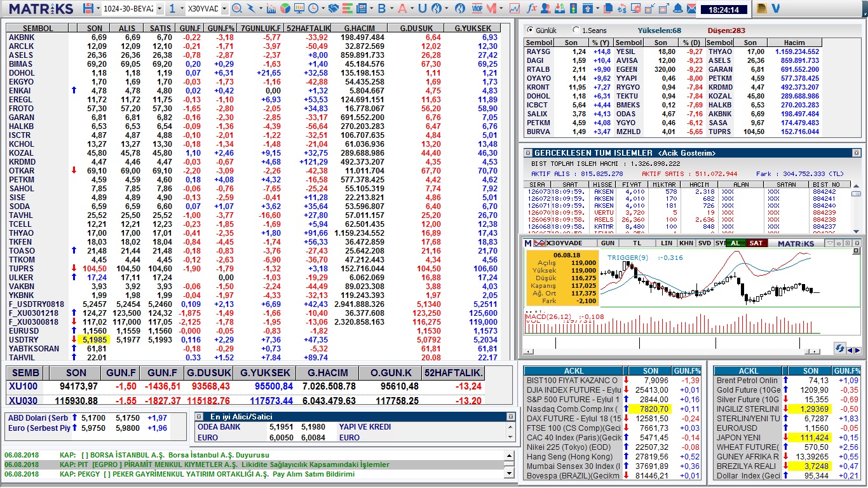Click the user profile person icon

(x=545, y=8)
